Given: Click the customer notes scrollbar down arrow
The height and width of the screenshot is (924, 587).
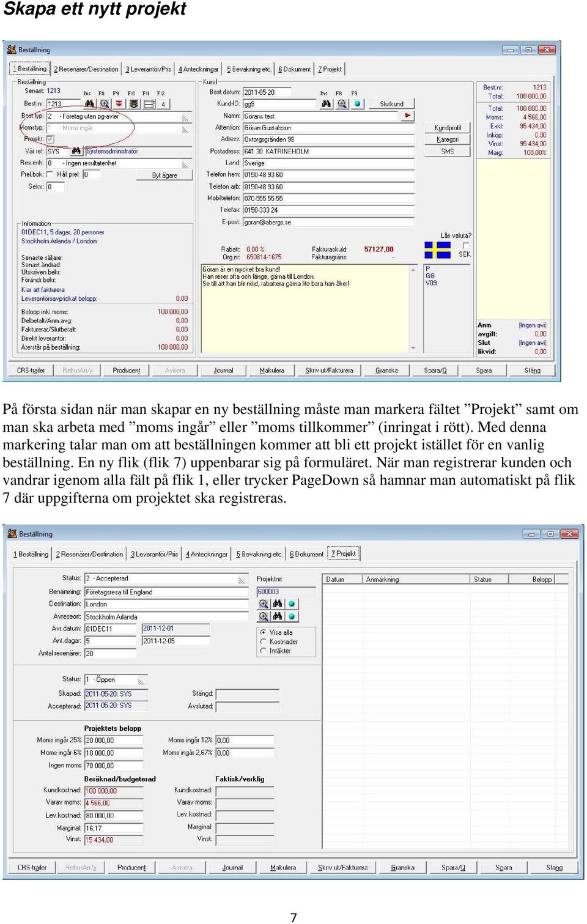Looking at the screenshot, I should pos(413,348).
